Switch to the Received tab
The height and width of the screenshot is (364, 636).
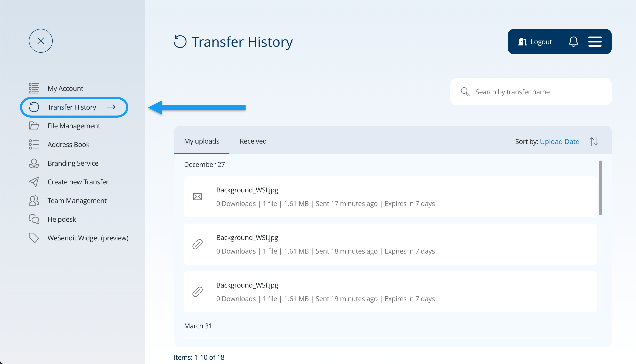click(x=253, y=141)
